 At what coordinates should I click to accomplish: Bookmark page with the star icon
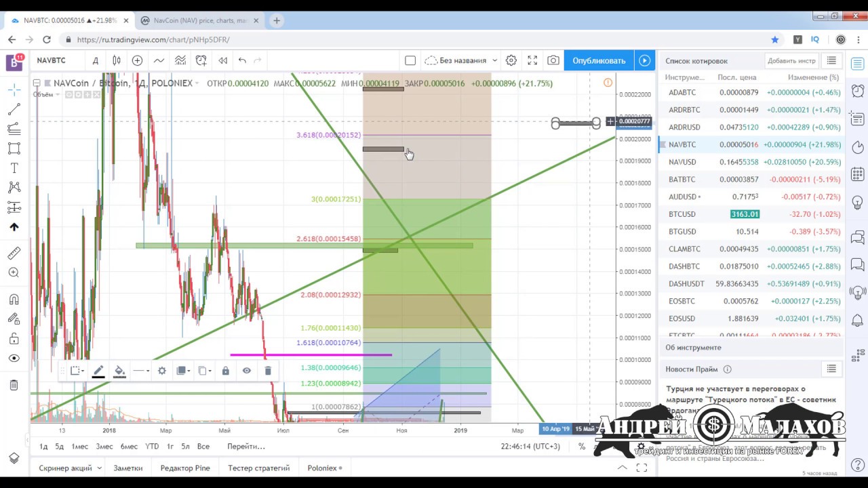click(x=775, y=39)
